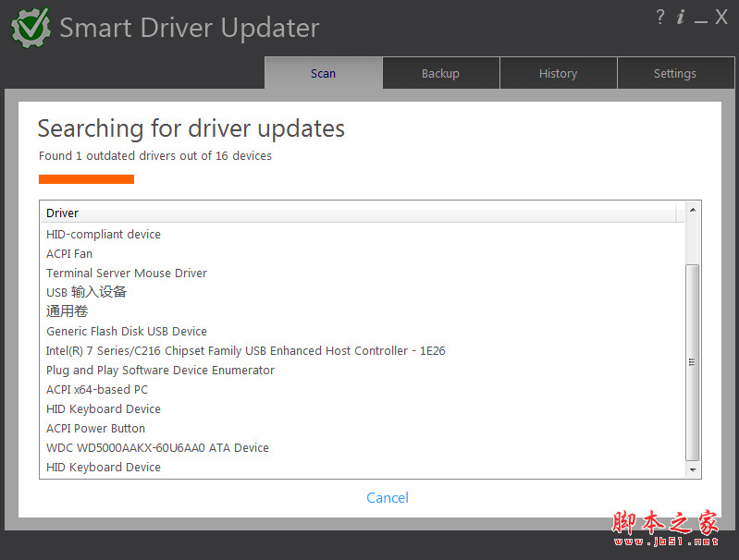Select HID Keyboard Device above ACPI Power Button
This screenshot has width=739, height=560.
362,408
